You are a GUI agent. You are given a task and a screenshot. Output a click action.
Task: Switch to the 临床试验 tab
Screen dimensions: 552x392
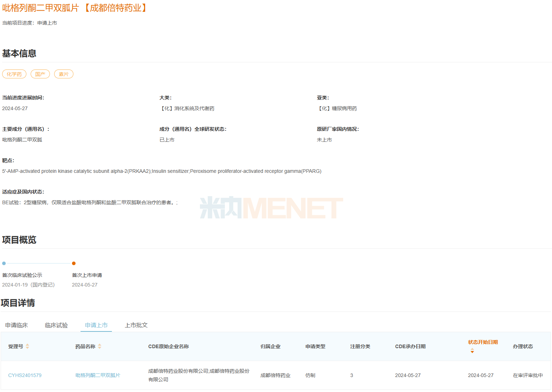56,325
